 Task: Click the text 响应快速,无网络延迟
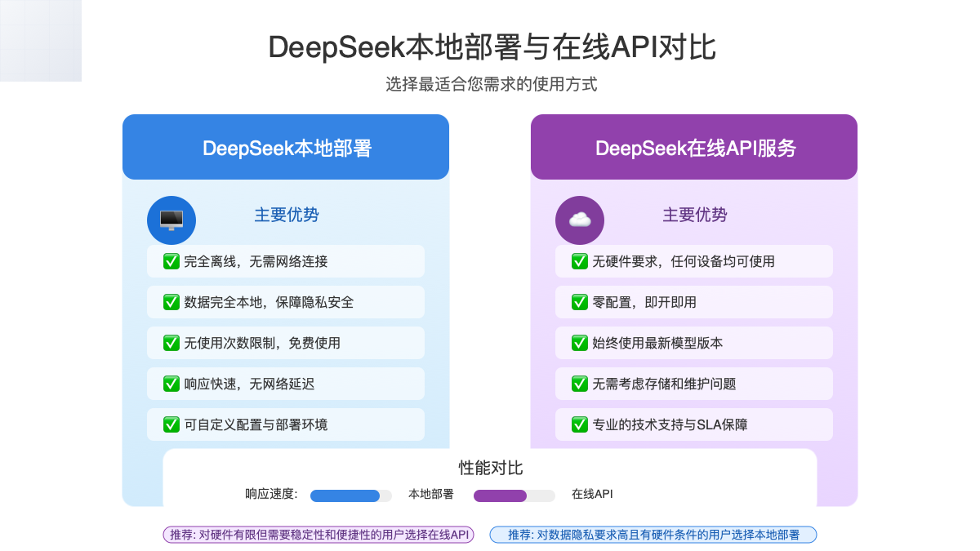click(x=249, y=384)
